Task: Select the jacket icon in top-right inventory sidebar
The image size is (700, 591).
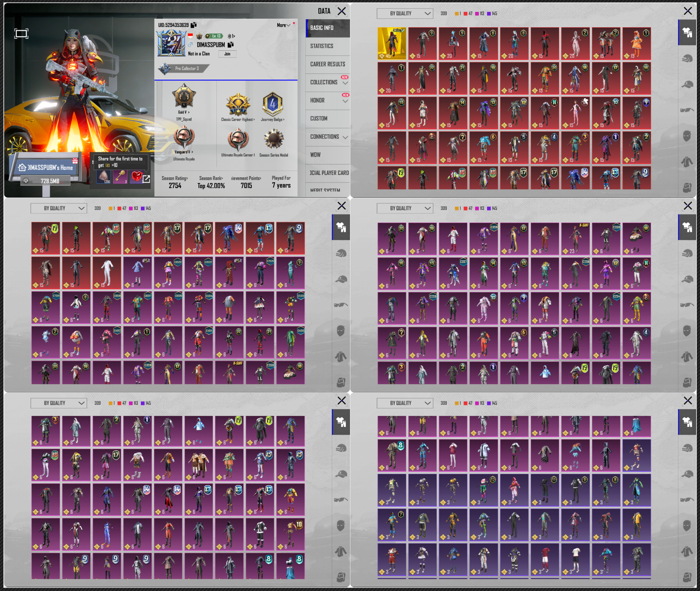Action: 687,162
